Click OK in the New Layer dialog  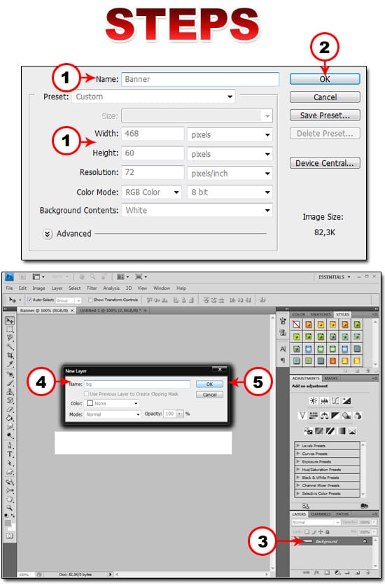209,384
